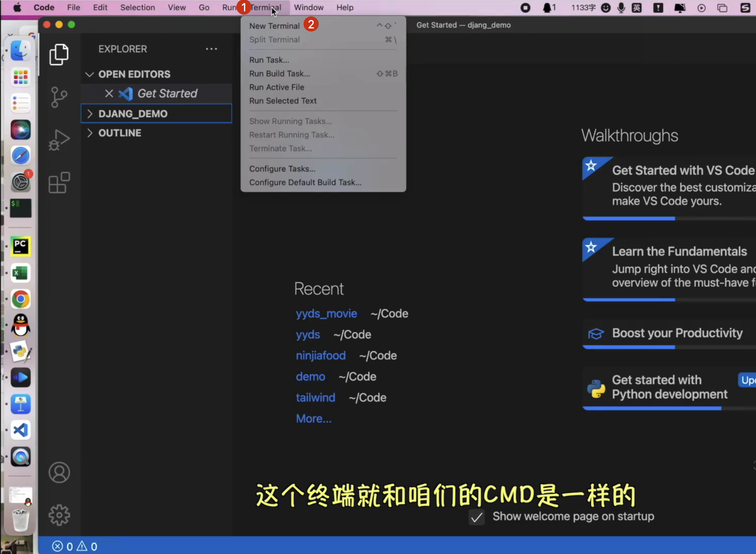The height and width of the screenshot is (554, 756).
Task: Open Visual Studio Code from the Dock
Action: point(20,430)
